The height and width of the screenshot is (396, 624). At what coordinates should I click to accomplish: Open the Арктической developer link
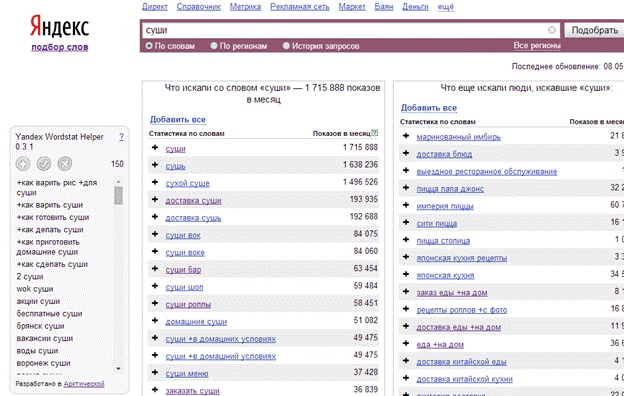click(x=84, y=384)
